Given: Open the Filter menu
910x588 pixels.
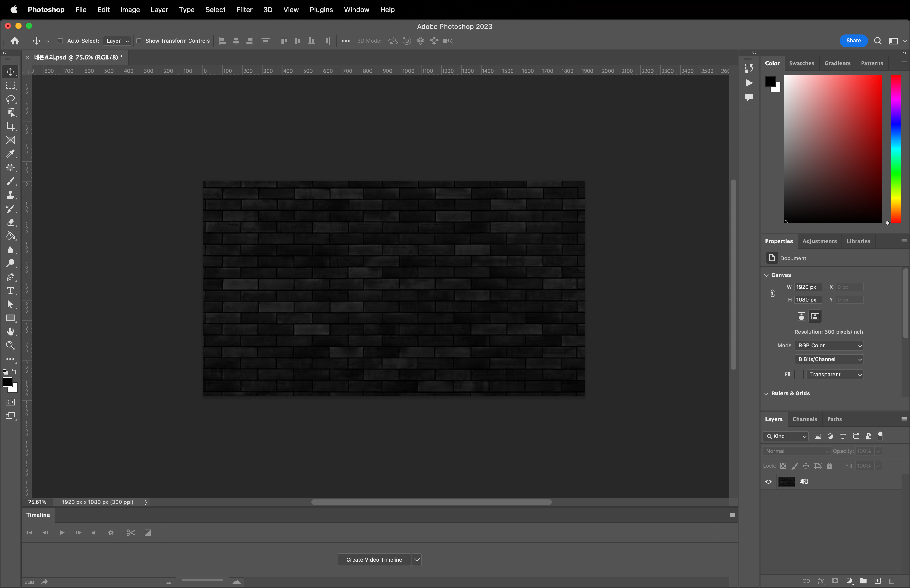Looking at the screenshot, I should [244, 10].
